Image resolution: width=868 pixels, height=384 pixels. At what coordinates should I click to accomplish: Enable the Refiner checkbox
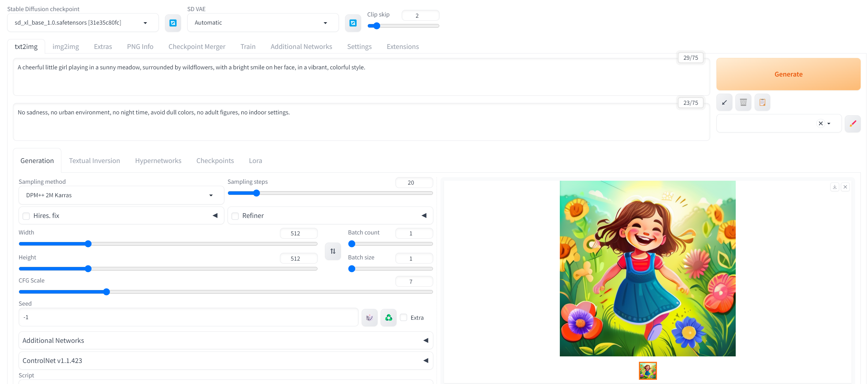pos(235,216)
